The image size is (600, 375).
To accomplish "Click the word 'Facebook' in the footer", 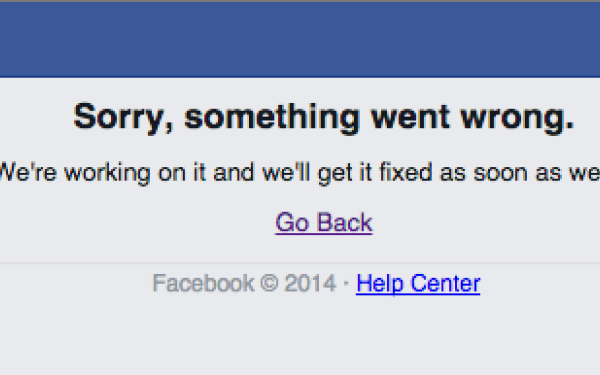I will 203,284.
